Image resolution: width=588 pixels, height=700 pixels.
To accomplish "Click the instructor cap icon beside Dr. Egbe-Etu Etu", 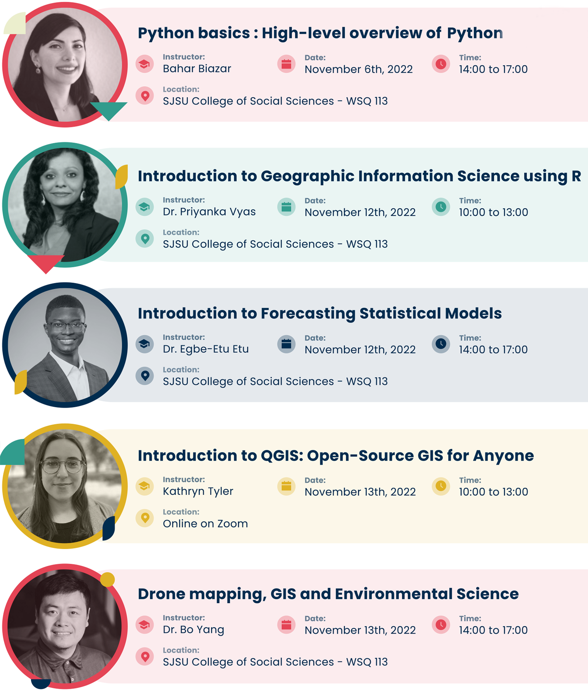I will [144, 344].
